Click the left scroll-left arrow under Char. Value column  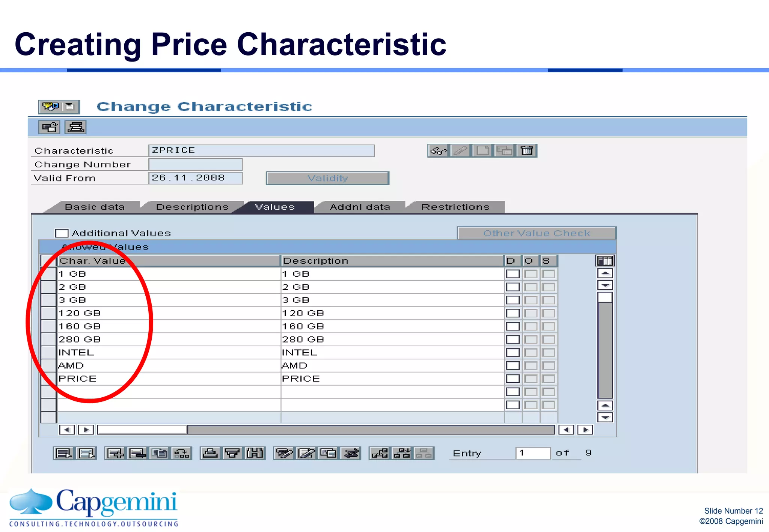(x=67, y=430)
